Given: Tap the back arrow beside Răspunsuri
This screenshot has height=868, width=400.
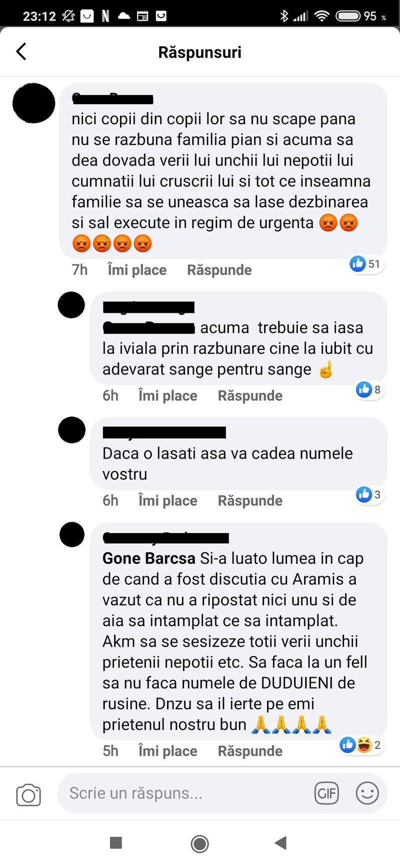Looking at the screenshot, I should pos(21,52).
